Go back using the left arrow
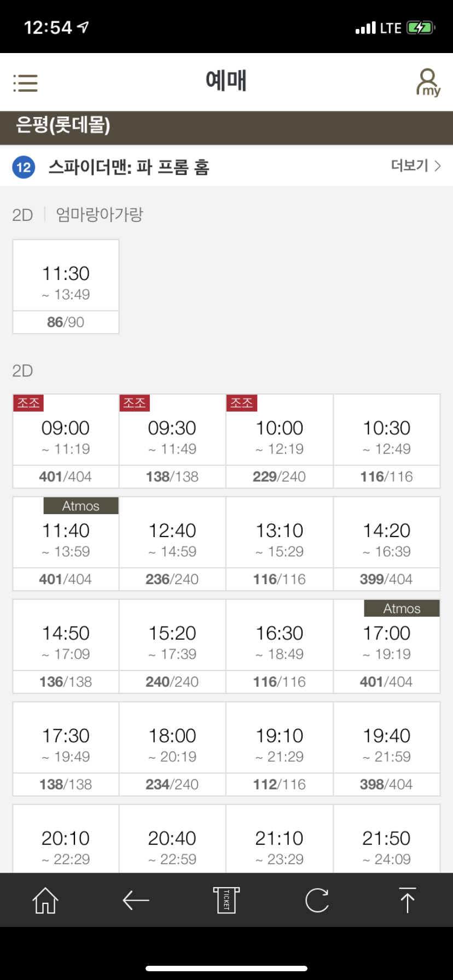This screenshot has width=453, height=980. [136, 900]
